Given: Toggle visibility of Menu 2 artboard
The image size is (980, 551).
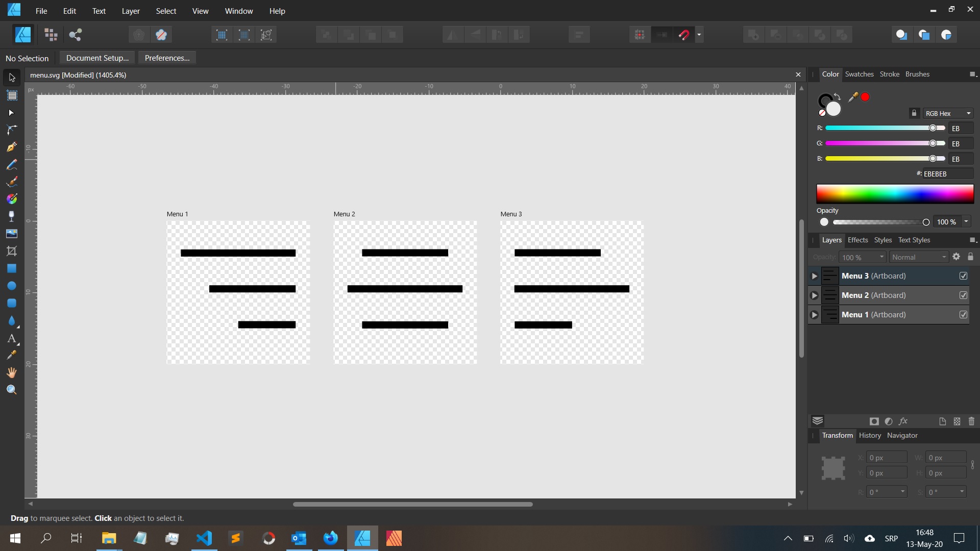Looking at the screenshot, I should coord(963,295).
